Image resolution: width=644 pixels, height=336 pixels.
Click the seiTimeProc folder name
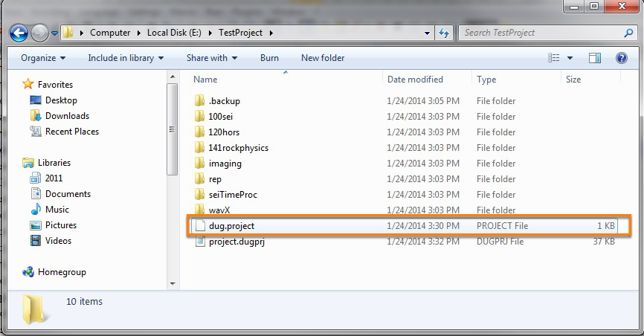(x=233, y=195)
